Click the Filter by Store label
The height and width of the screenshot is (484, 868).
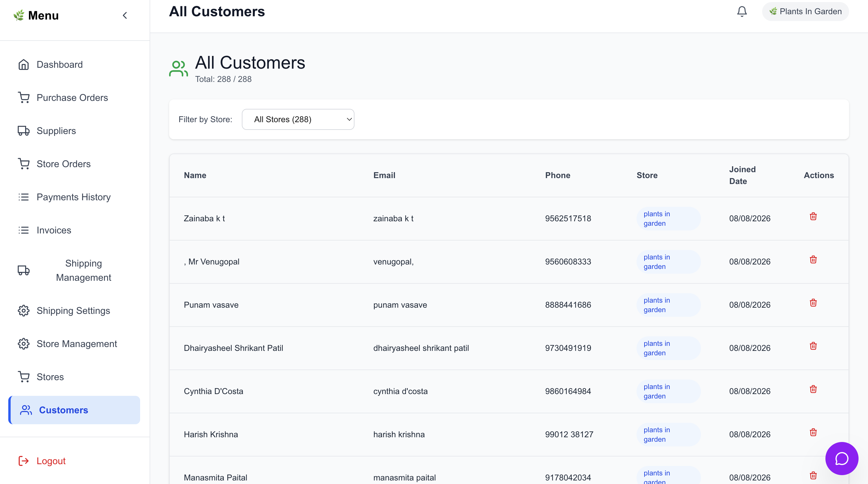[x=205, y=120]
